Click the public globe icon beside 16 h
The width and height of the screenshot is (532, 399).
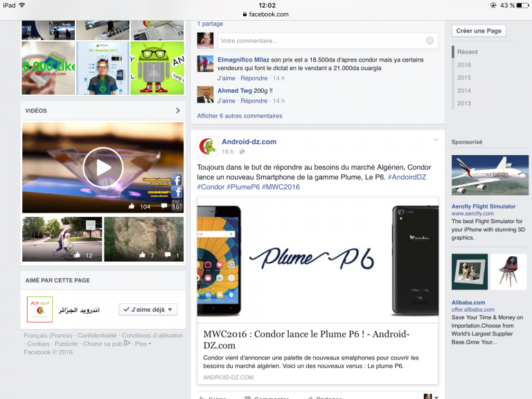tap(242, 152)
